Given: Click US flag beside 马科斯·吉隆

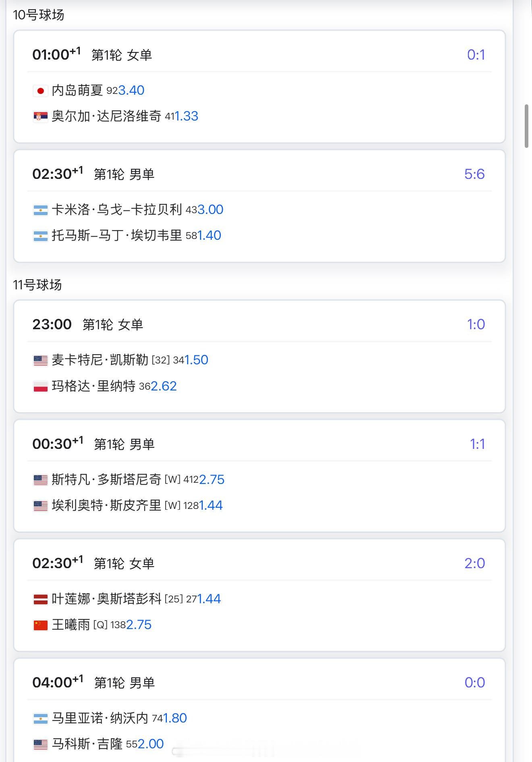Looking at the screenshot, I should click(40, 744).
